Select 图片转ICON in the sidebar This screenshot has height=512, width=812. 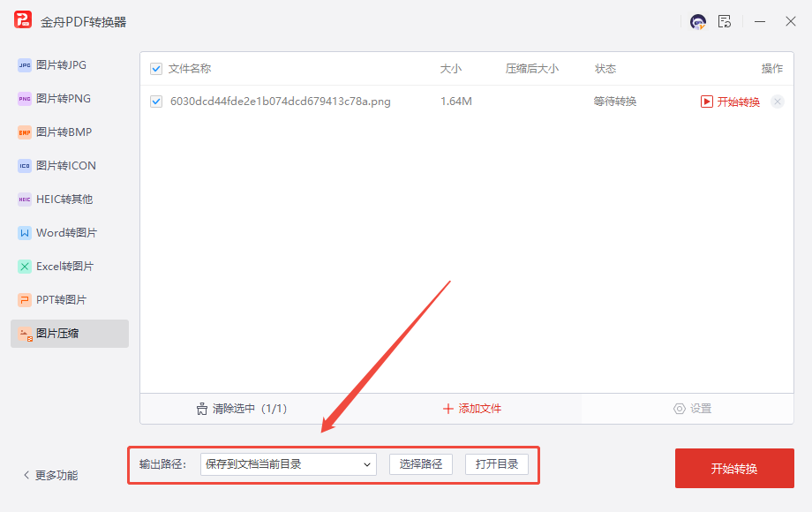point(70,166)
